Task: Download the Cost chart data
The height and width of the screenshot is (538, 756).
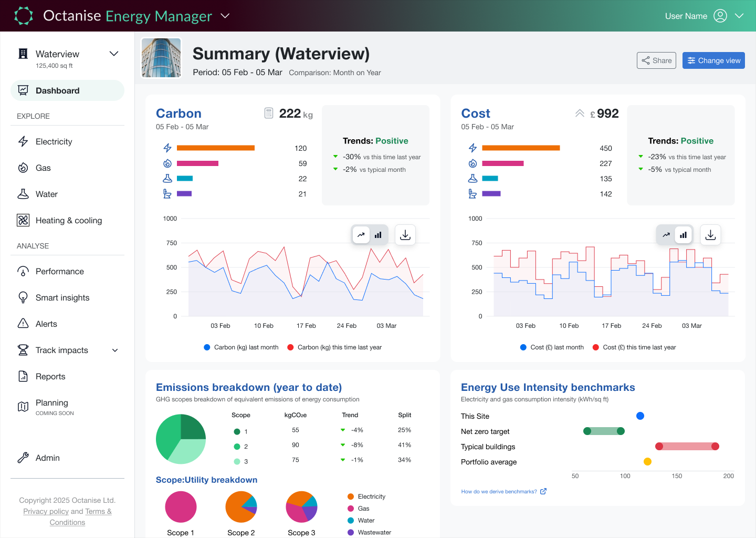Action: [710, 235]
